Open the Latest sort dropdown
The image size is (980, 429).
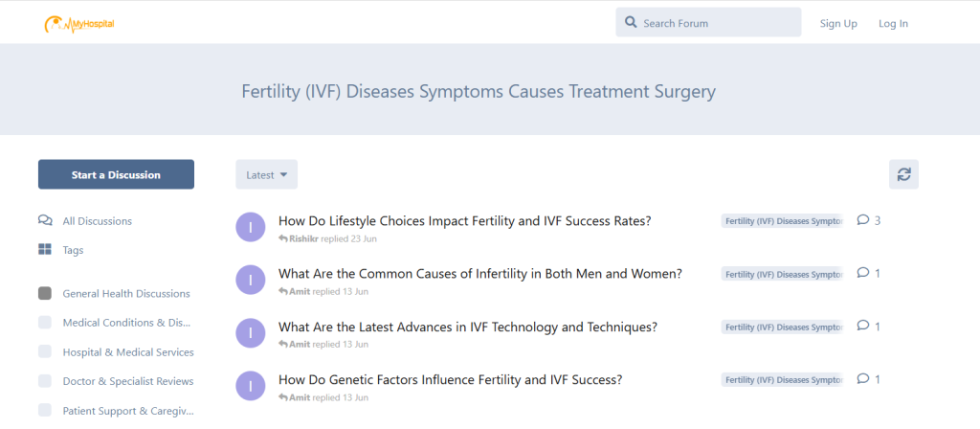(266, 174)
